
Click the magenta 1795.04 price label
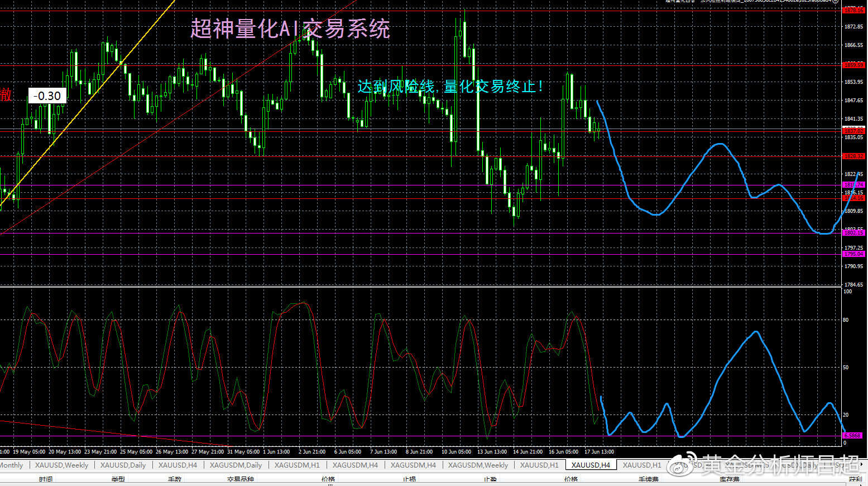point(853,254)
